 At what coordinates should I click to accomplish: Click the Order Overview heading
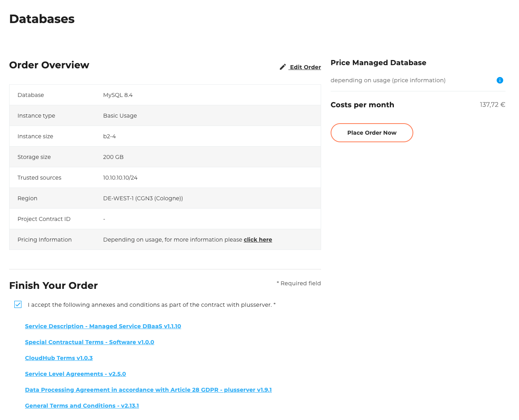(49, 65)
